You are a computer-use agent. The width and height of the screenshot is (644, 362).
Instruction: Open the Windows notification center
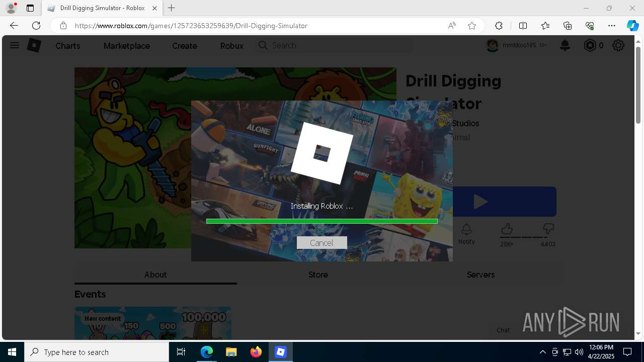[x=627, y=352]
